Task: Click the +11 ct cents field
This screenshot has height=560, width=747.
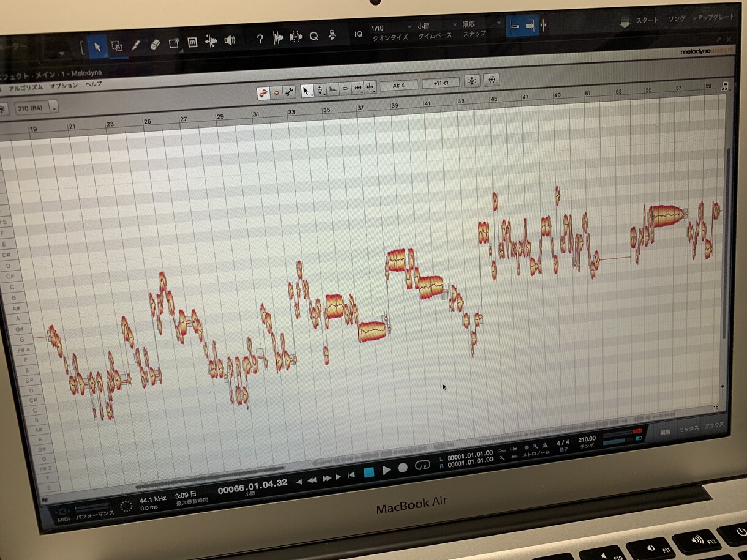Action: point(441,83)
